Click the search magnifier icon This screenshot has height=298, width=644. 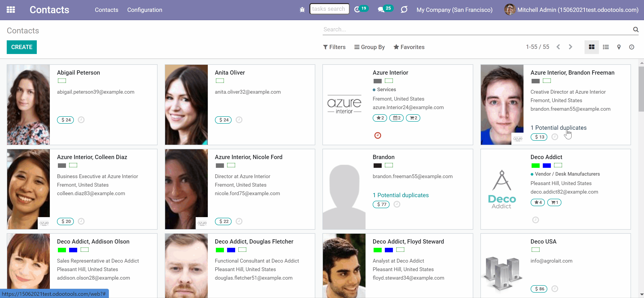(635, 29)
